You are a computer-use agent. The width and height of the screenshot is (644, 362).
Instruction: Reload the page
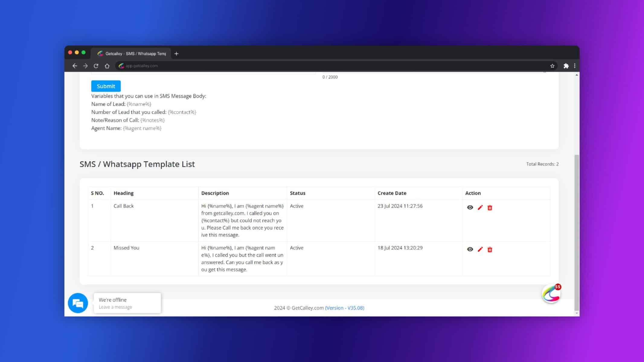[96, 66]
